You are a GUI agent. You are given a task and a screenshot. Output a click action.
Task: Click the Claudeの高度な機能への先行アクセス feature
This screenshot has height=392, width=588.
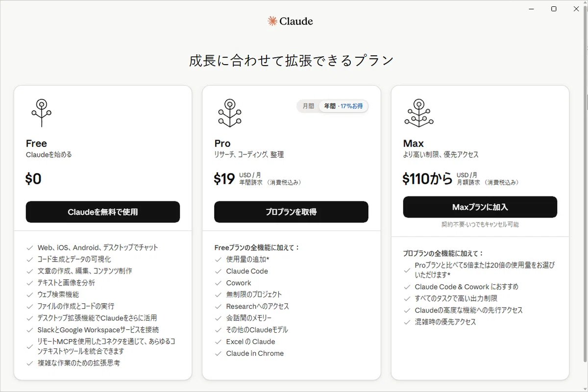pos(469,310)
